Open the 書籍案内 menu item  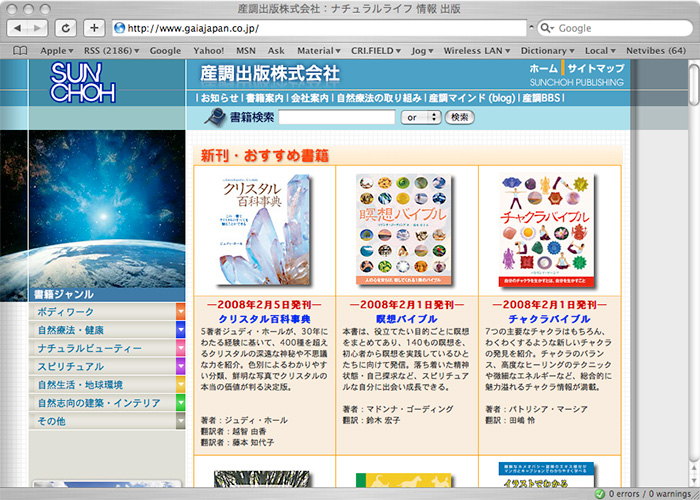[x=264, y=98]
